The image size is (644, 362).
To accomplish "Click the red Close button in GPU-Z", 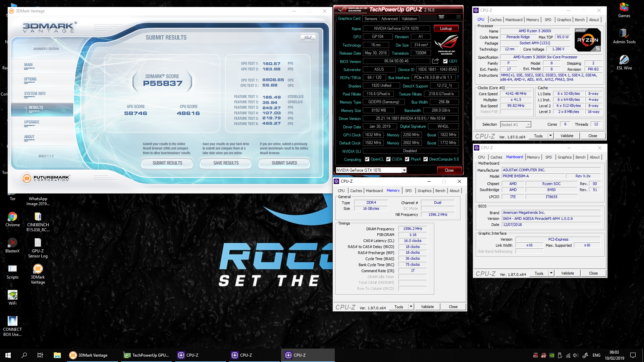I will click(449, 170).
